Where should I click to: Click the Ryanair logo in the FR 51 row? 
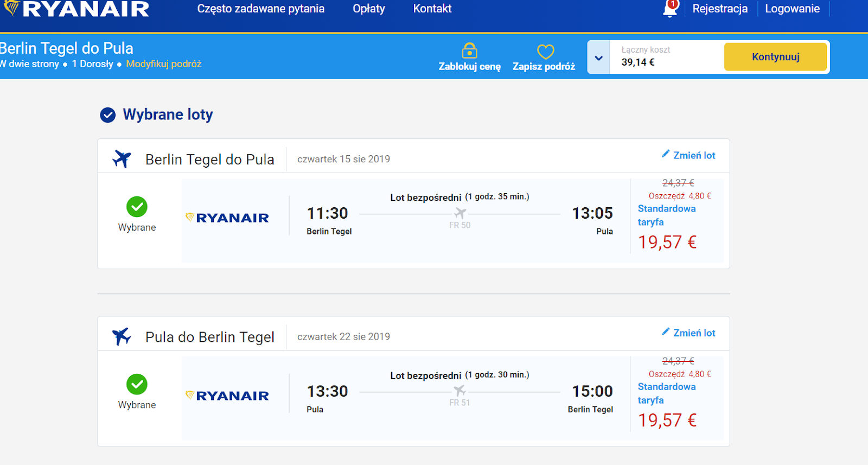(227, 396)
